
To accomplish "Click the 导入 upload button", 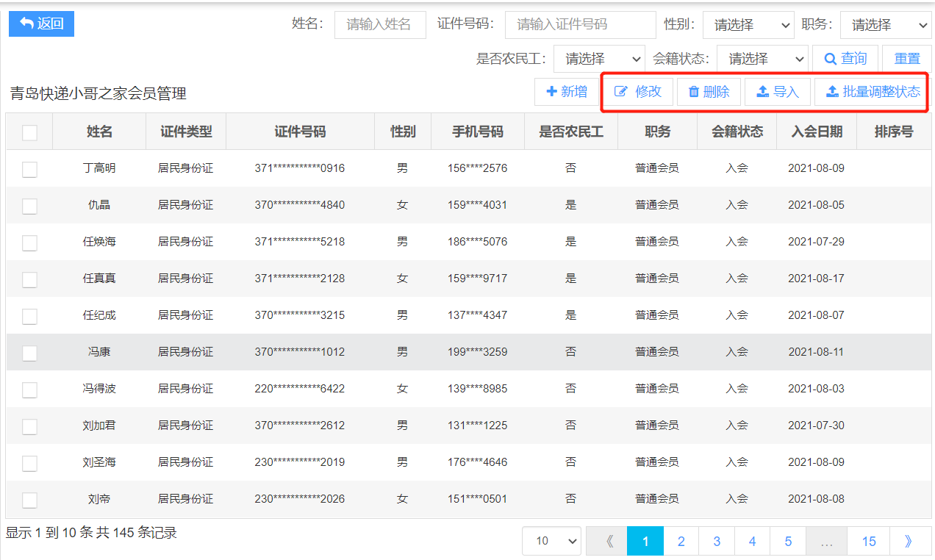I will tap(777, 92).
